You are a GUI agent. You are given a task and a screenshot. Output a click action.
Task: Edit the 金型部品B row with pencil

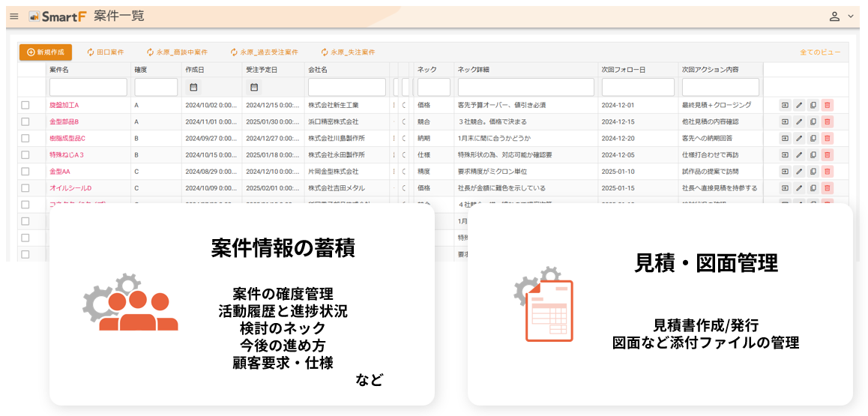tap(799, 121)
